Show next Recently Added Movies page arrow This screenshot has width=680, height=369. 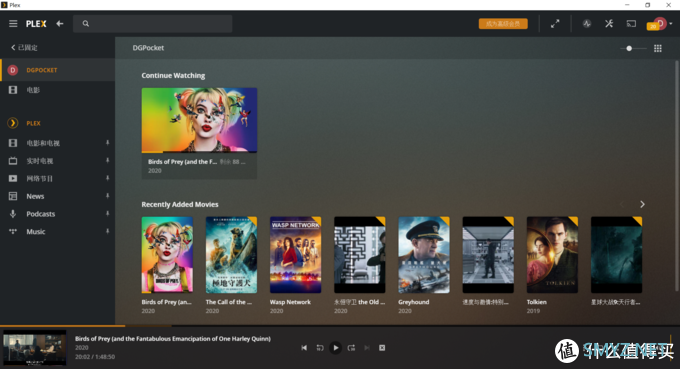642,204
